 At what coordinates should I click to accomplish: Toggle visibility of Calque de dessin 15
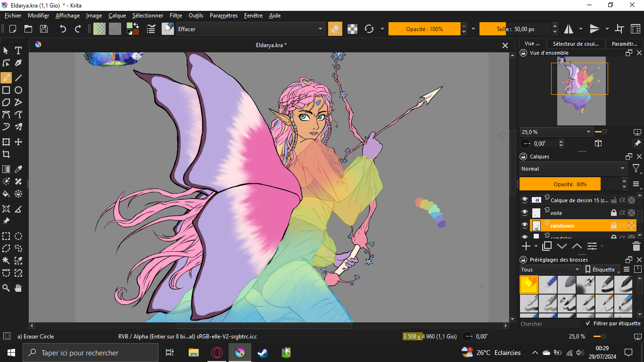(524, 200)
